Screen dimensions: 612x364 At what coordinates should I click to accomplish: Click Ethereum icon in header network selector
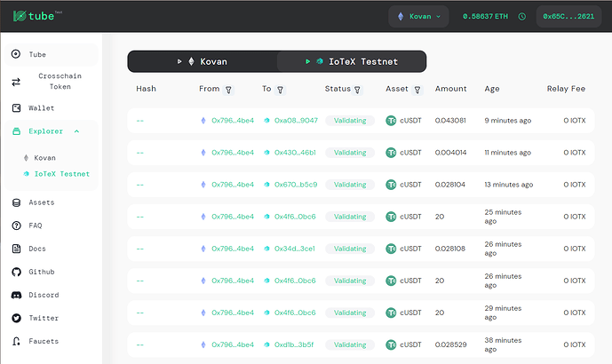400,16
